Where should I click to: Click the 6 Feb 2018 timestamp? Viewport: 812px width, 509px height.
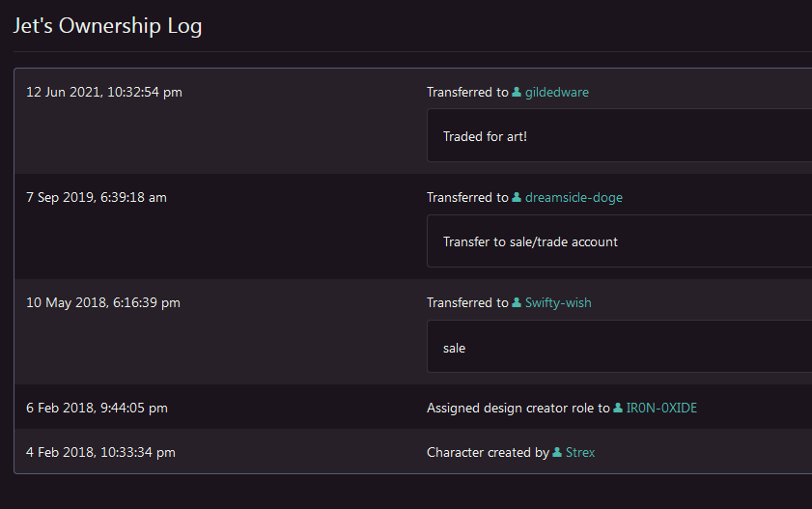pyautogui.click(x=97, y=409)
